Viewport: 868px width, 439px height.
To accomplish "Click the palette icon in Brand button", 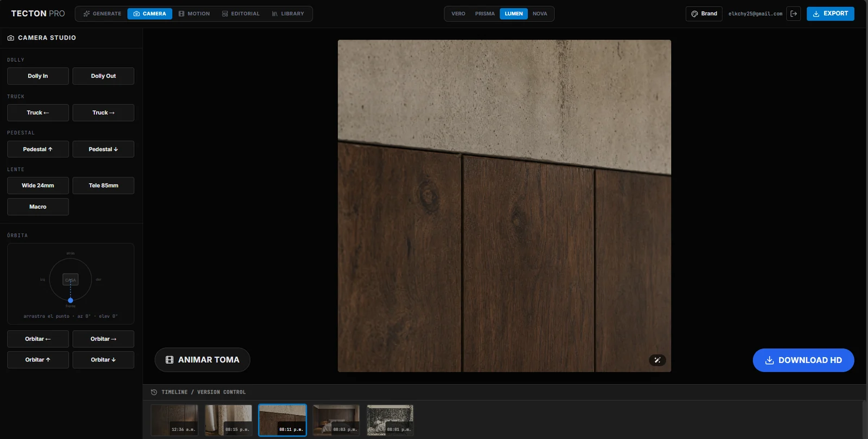I will [x=694, y=14].
